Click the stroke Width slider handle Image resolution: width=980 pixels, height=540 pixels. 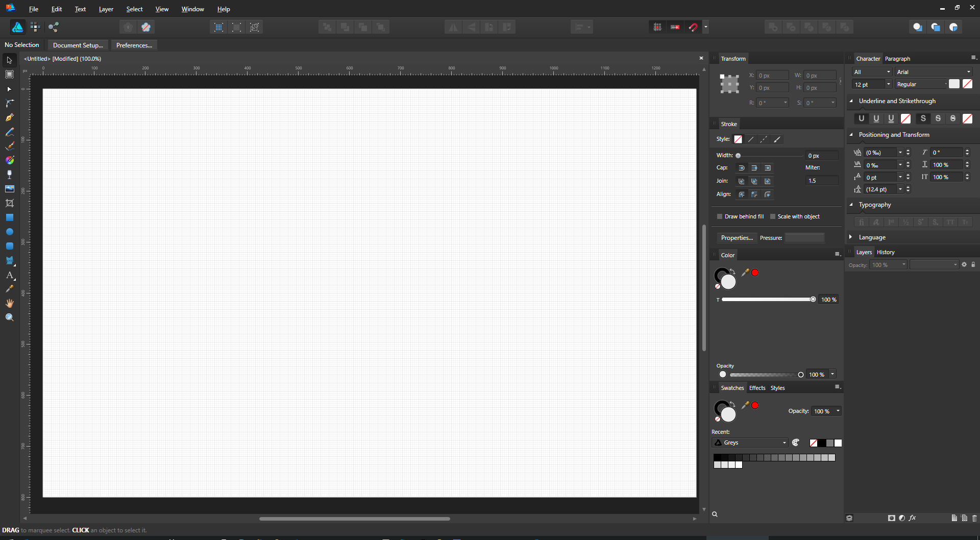point(738,156)
